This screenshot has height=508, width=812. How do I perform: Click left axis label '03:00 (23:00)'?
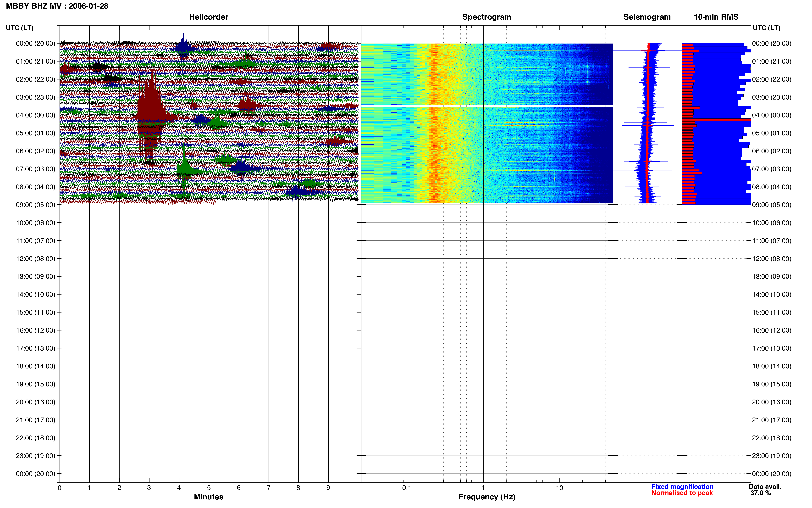point(36,97)
